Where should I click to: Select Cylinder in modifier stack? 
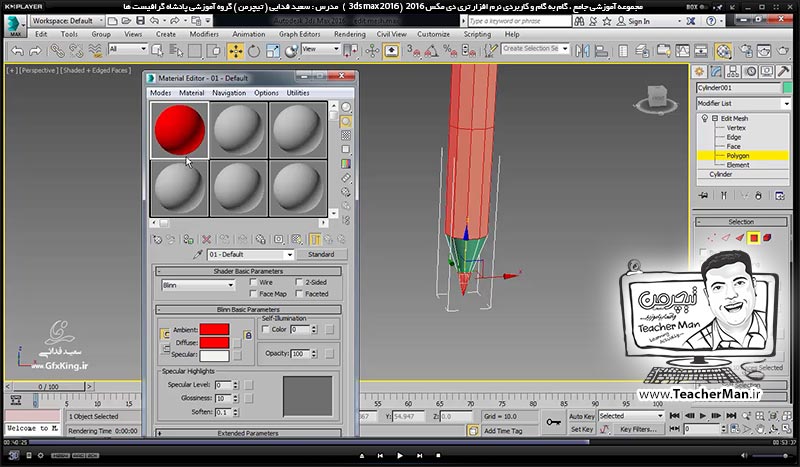pyautogui.click(x=720, y=174)
